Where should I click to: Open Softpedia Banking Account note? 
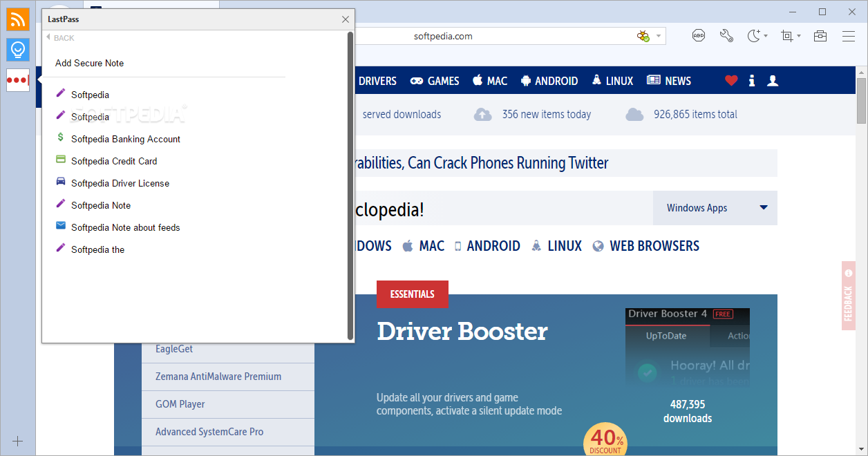click(126, 139)
